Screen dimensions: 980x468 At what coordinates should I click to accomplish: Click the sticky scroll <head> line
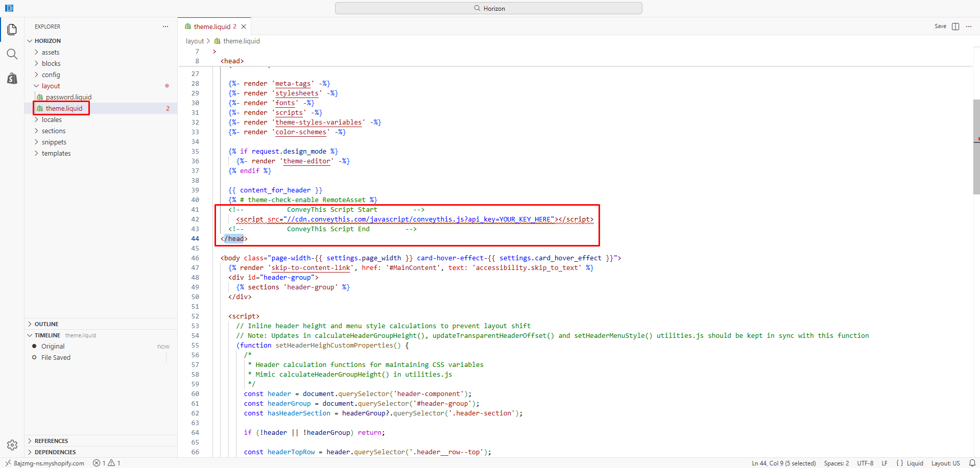[232, 61]
